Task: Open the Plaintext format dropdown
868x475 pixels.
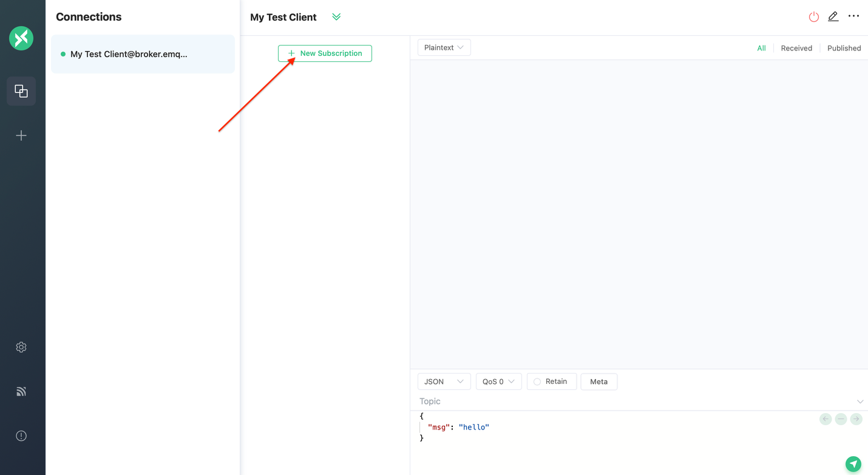Action: (444, 47)
